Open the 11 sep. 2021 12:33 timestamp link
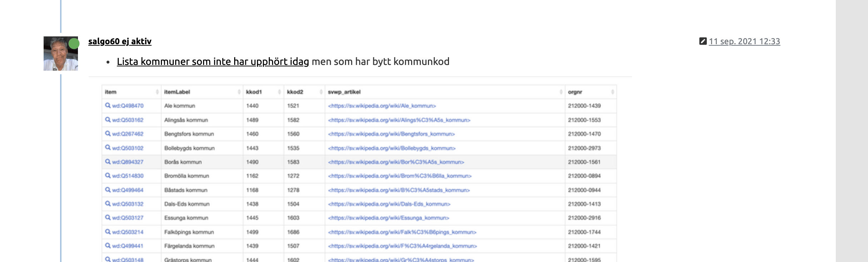This screenshot has height=262, width=868. (744, 41)
